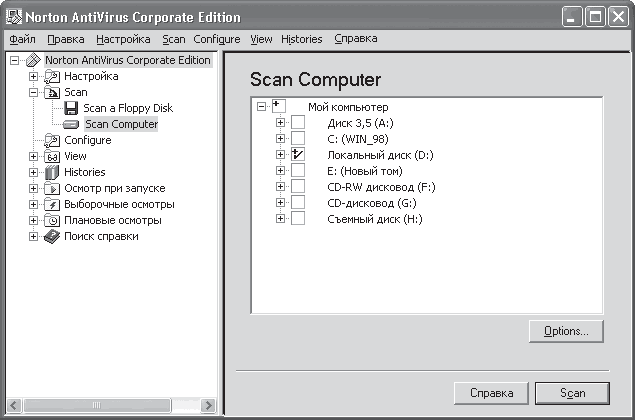
Task: Click the Scan button to start scanning
Action: 572,393
